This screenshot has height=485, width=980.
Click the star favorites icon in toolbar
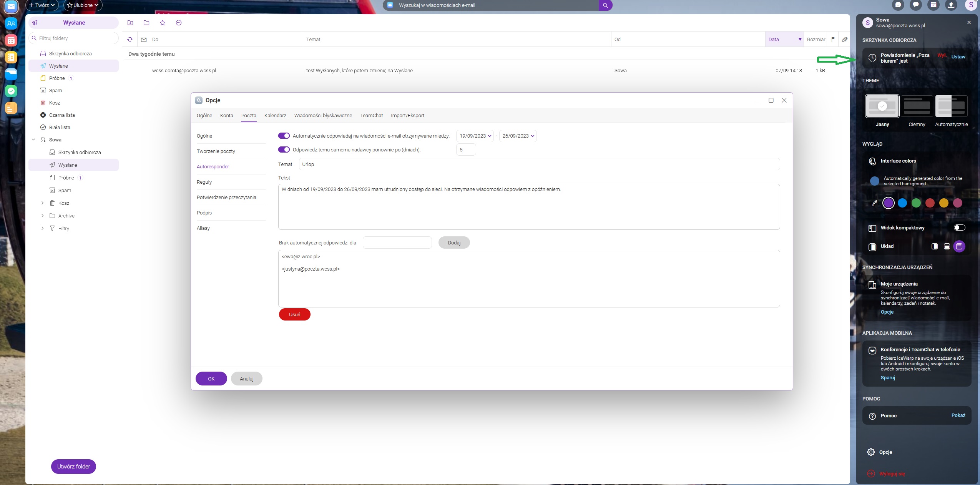[x=163, y=23]
